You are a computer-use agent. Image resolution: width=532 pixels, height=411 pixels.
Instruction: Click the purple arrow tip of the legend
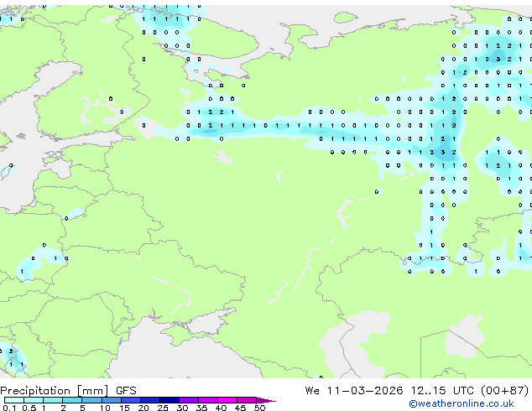click(x=266, y=400)
